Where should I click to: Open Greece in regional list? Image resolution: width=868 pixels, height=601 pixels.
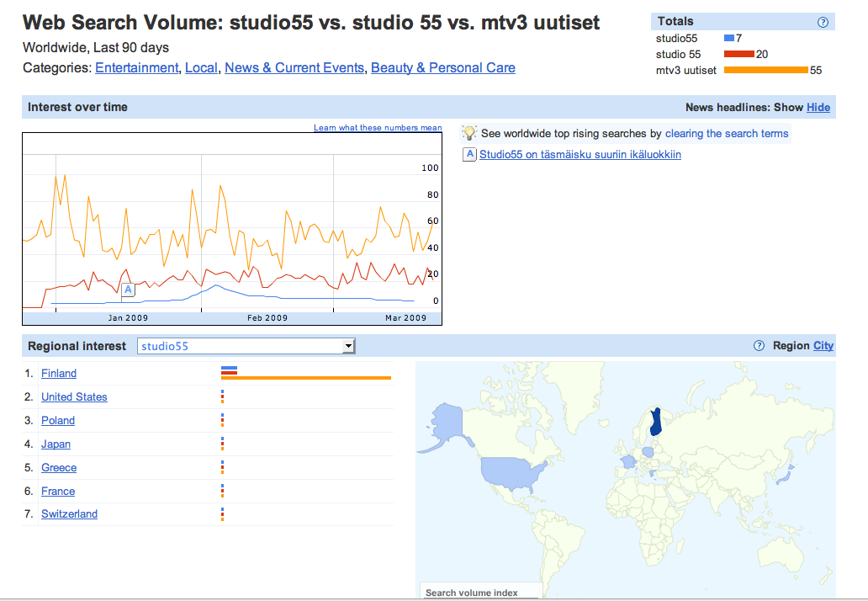59,467
